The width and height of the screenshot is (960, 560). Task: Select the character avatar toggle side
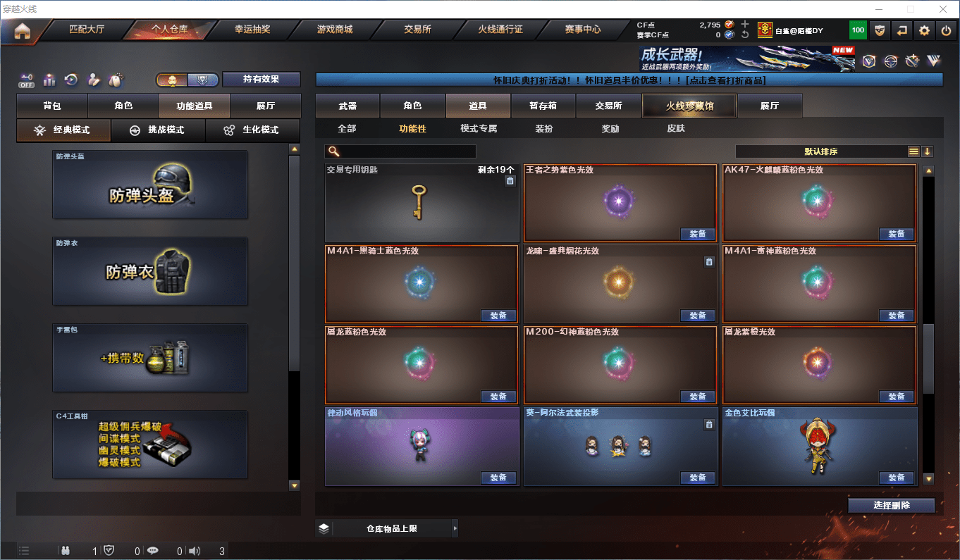(171, 80)
